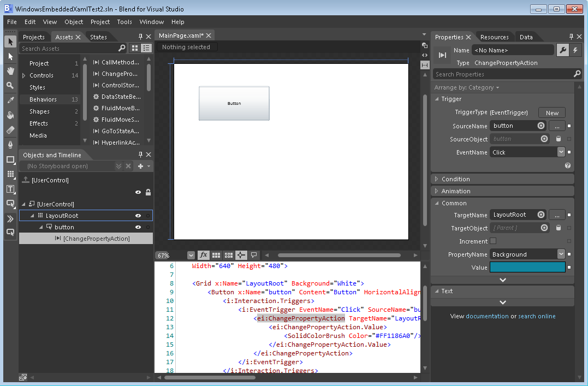
Task: Open the File menu
Action: [x=12, y=22]
